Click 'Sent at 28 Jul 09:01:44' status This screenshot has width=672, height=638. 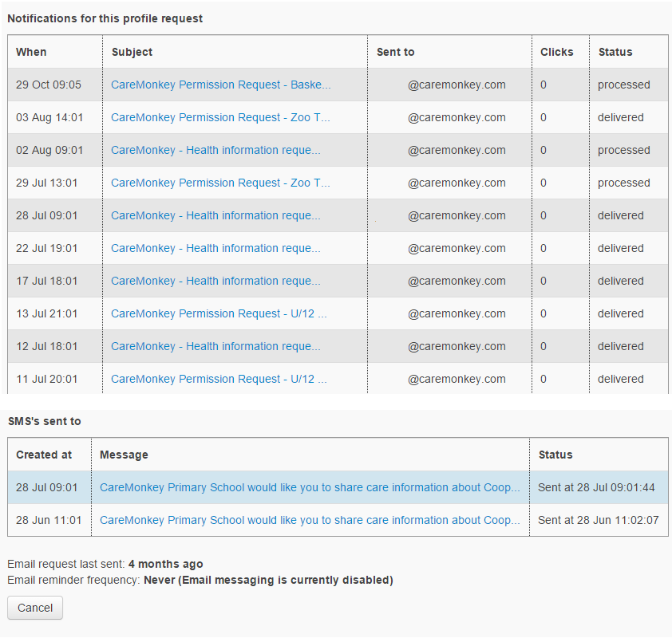pos(596,488)
